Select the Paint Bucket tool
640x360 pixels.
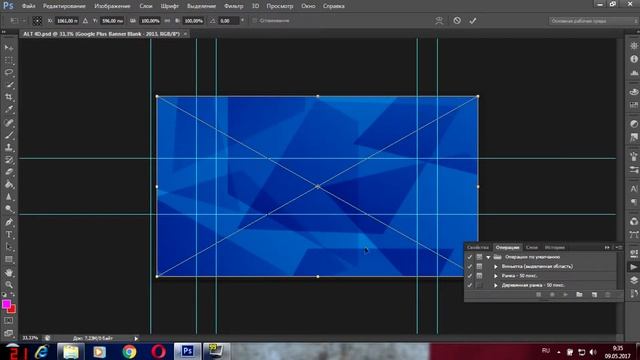click(9, 184)
